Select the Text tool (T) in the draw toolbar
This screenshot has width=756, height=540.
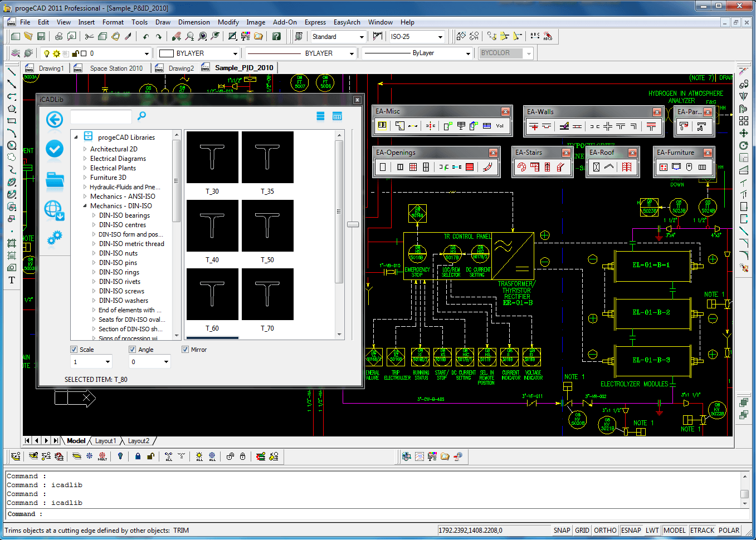tap(12, 280)
